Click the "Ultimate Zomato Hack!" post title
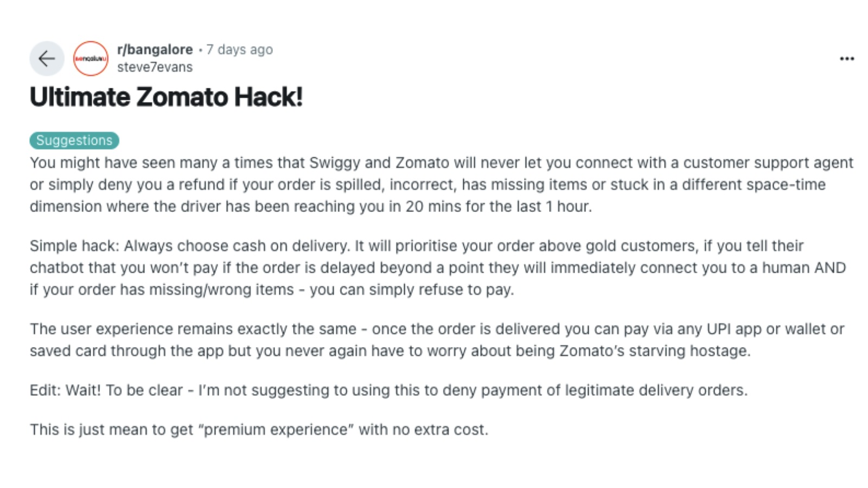The width and height of the screenshot is (868, 488). coord(166,97)
